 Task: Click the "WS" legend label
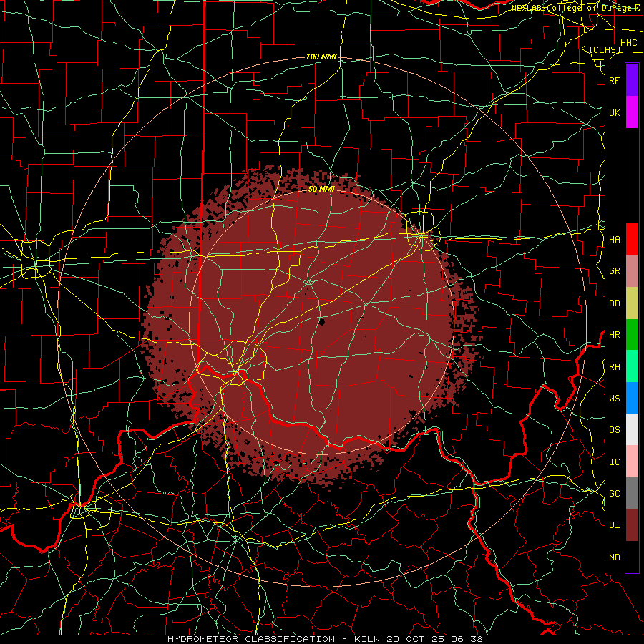(614, 398)
